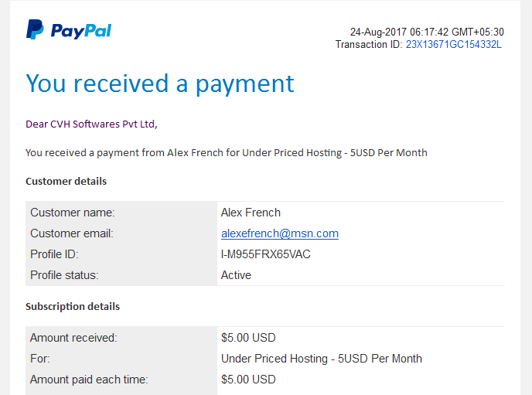The width and height of the screenshot is (532, 395).
Task: Open the alexefrench@msn.com email link
Action: pyautogui.click(x=280, y=233)
